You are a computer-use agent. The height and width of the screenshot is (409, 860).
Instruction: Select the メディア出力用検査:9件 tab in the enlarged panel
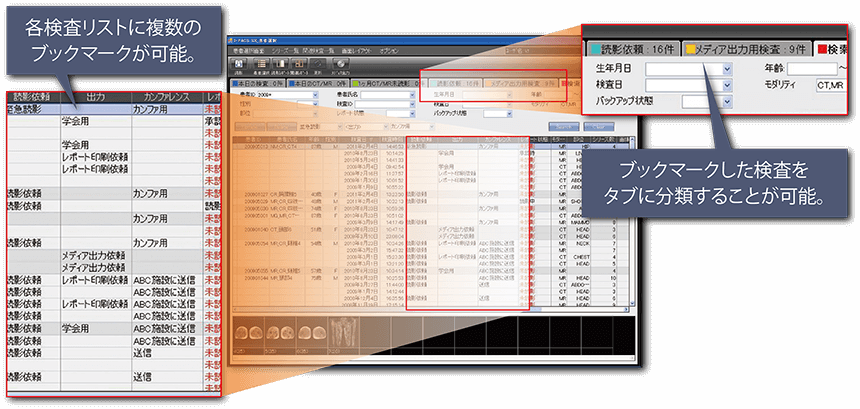(749, 48)
